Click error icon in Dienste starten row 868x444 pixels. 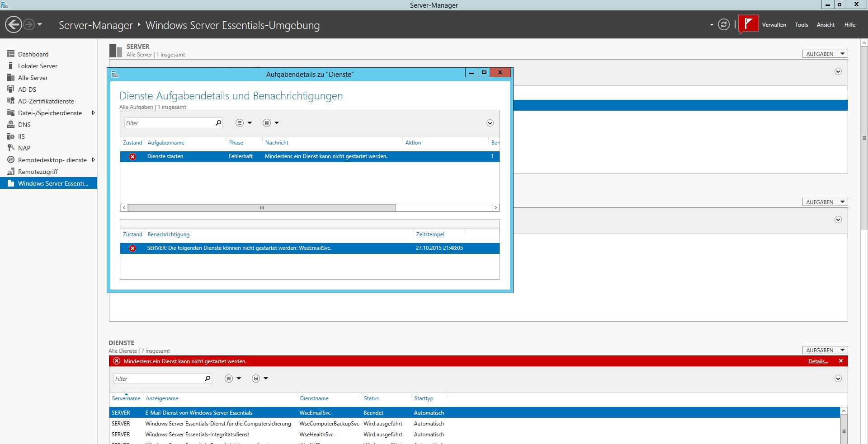(x=132, y=156)
